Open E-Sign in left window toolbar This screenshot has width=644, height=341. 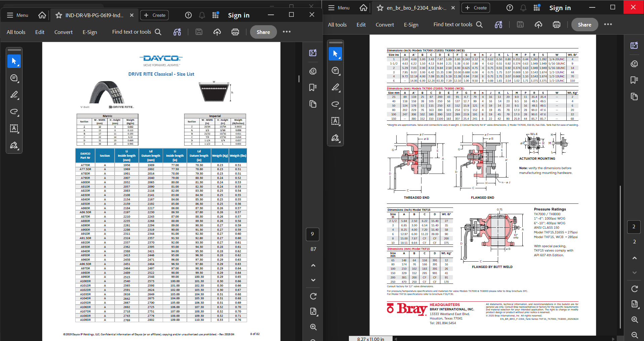[x=90, y=32]
